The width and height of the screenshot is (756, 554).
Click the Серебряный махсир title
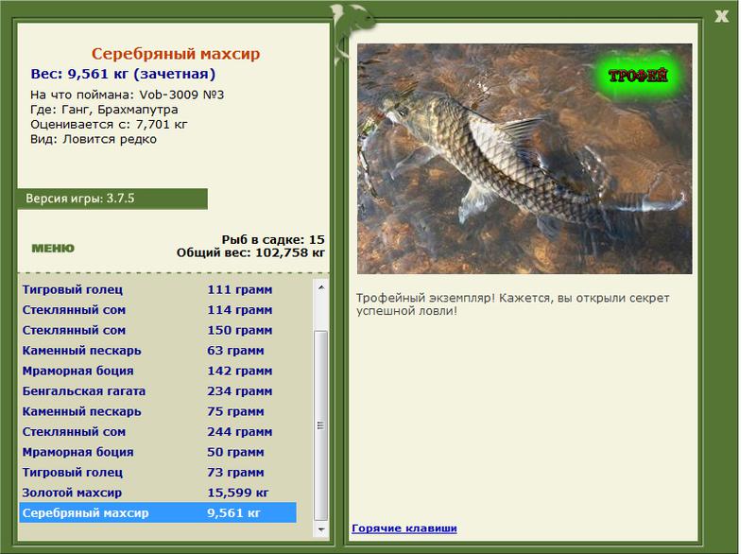176,54
